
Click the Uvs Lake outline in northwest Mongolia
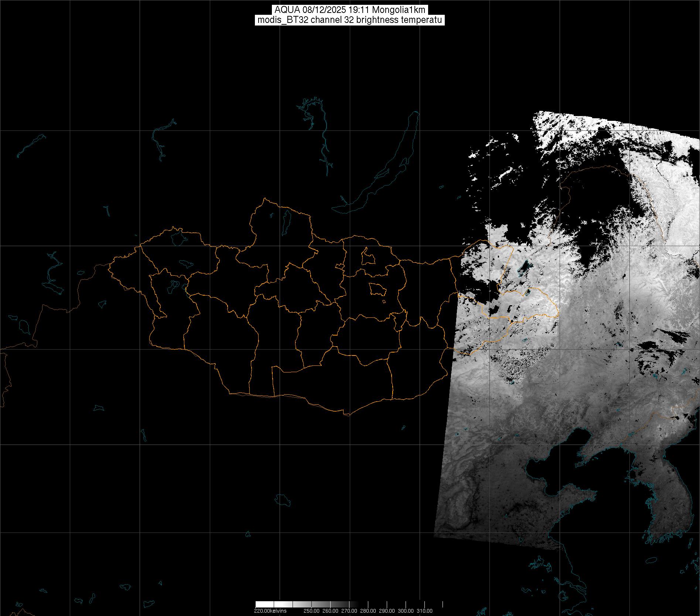pyautogui.click(x=178, y=238)
